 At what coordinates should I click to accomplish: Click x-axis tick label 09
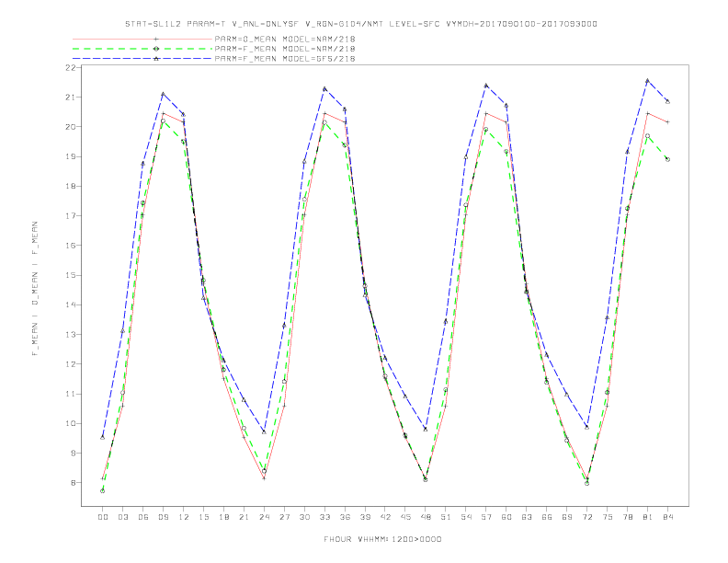pos(163,517)
